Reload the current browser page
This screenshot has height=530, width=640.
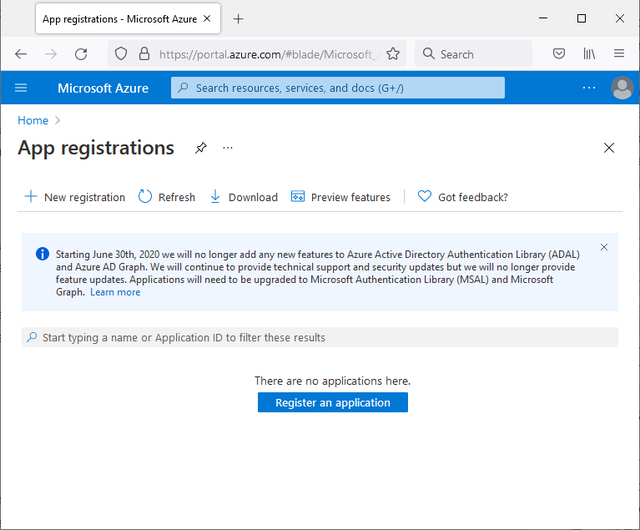click(81, 54)
